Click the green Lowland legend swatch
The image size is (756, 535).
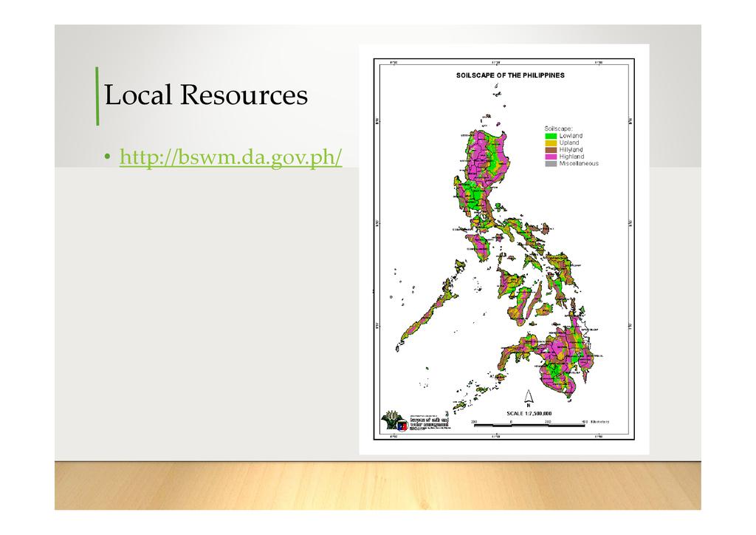[550, 137]
